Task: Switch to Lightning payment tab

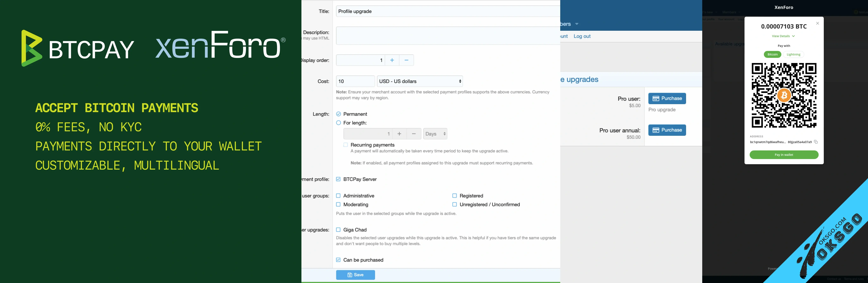Action: point(793,55)
